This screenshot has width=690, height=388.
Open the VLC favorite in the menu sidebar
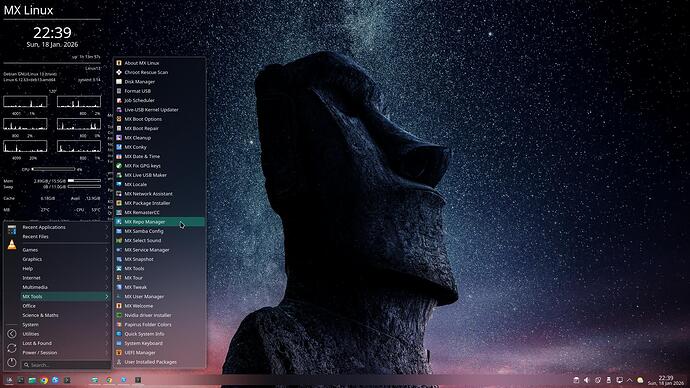tap(12, 245)
